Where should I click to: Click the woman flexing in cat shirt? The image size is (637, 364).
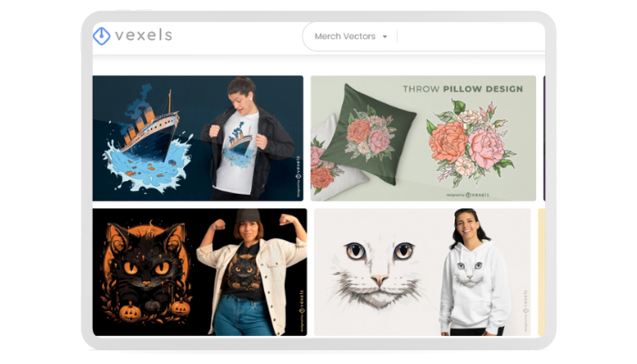251,272
